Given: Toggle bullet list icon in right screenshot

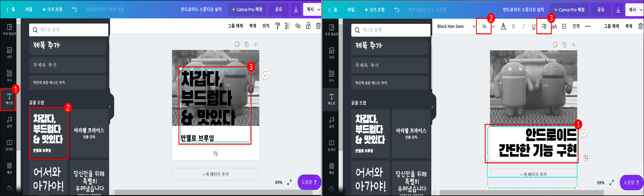Looking at the screenshot, I should tap(564, 26).
